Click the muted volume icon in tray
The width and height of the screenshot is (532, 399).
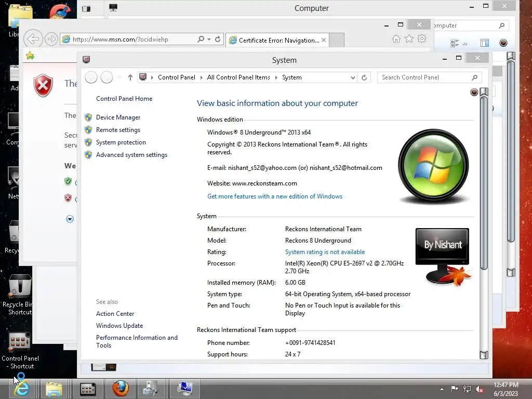coord(480,389)
